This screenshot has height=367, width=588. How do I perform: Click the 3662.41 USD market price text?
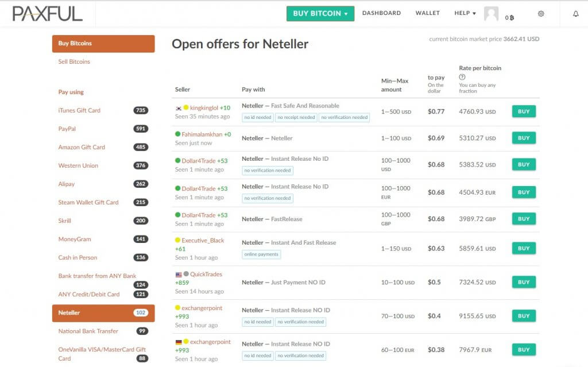pyautogui.click(x=521, y=39)
